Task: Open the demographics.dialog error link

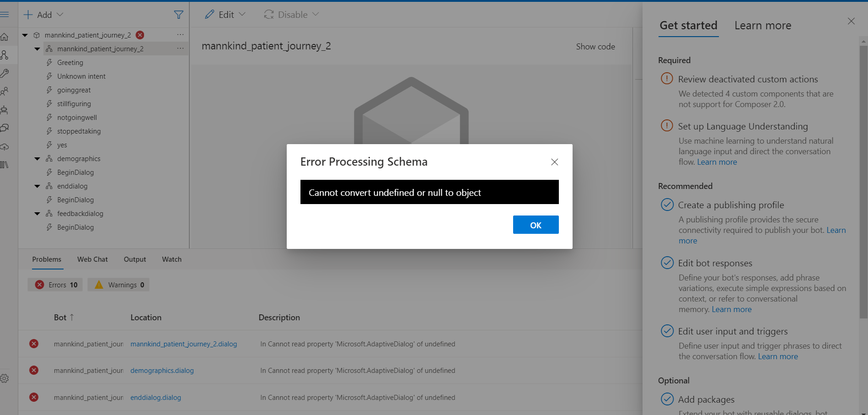Action: click(x=162, y=370)
